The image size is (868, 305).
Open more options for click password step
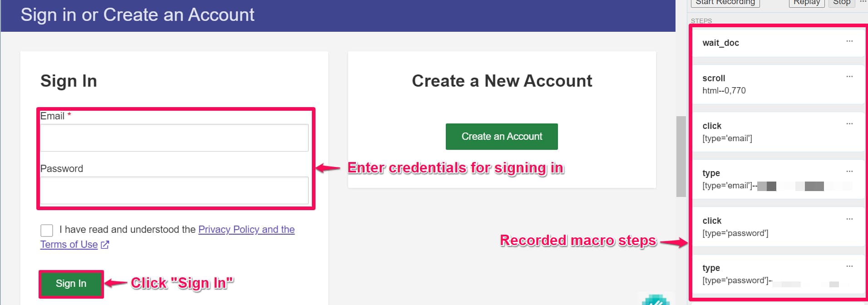click(849, 219)
